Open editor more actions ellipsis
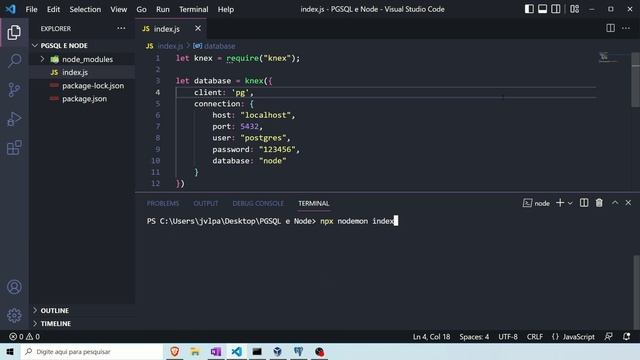The height and width of the screenshot is (360, 640). [x=626, y=28]
